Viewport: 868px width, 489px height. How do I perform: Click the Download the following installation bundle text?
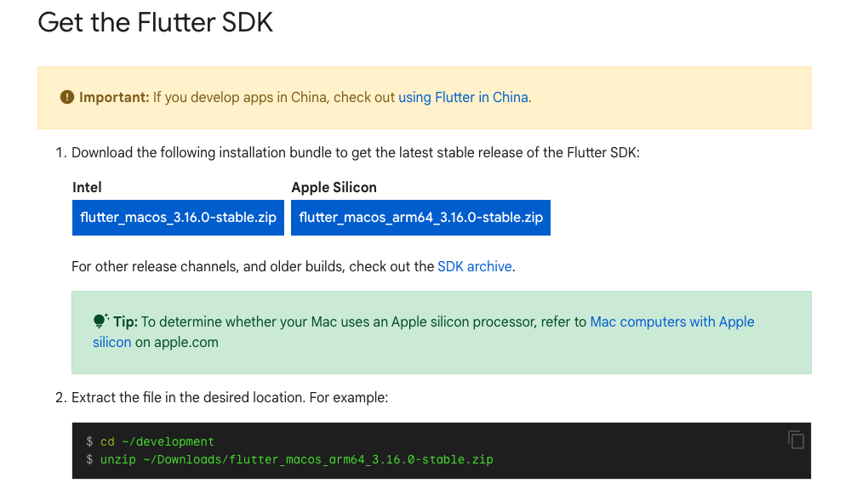[356, 153]
